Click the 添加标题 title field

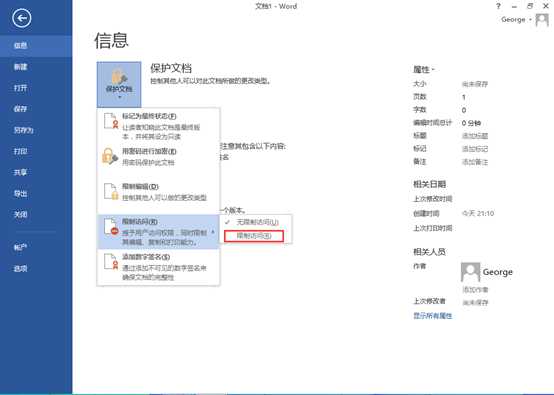pos(475,136)
